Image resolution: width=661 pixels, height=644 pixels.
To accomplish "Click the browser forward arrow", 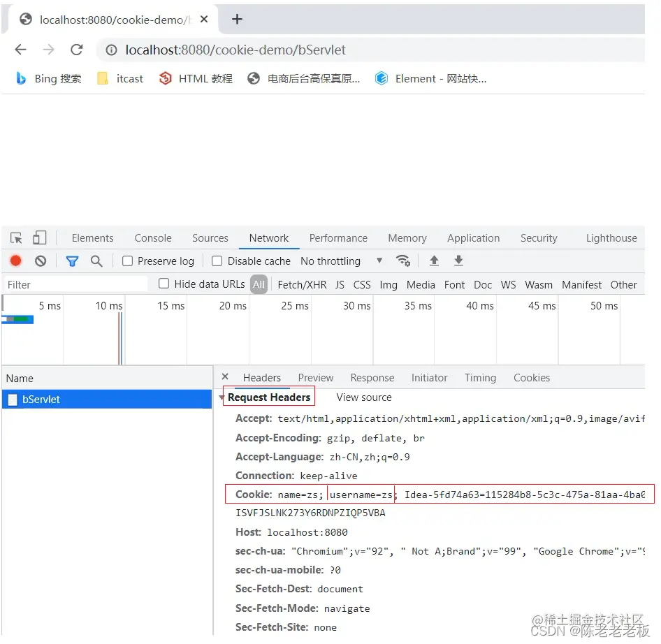I will pyautogui.click(x=48, y=50).
